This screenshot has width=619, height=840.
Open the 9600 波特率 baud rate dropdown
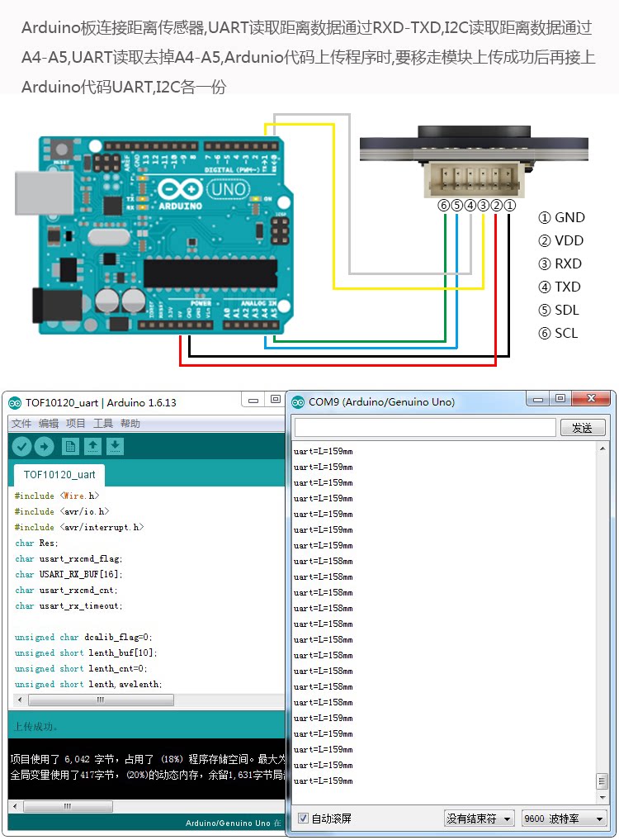click(x=565, y=818)
